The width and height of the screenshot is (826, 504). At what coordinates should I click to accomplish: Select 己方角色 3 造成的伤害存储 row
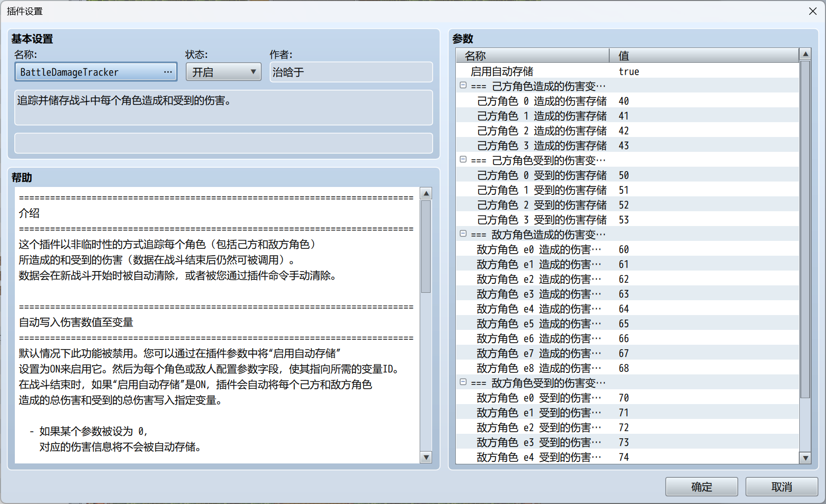click(x=628, y=145)
